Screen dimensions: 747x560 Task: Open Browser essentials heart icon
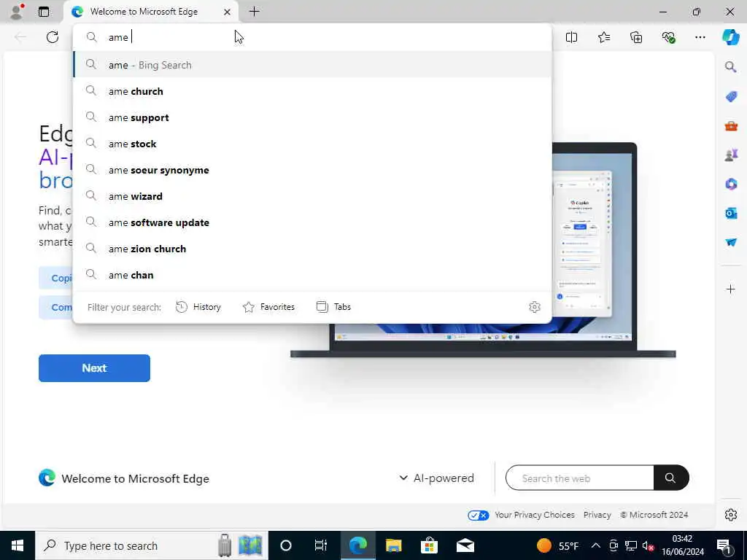(x=668, y=37)
